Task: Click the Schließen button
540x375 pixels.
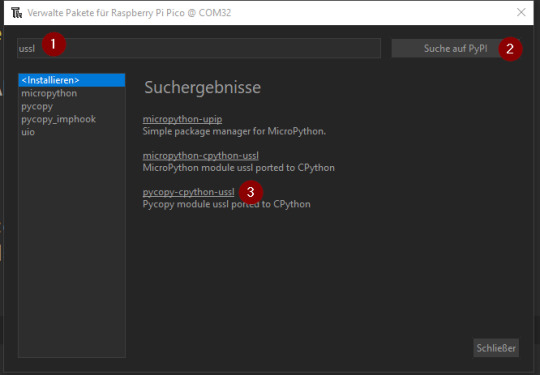Action: point(496,348)
